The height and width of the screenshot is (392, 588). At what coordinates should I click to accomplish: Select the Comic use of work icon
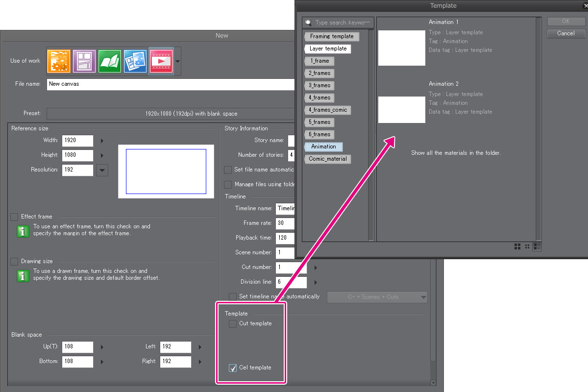[x=84, y=61]
